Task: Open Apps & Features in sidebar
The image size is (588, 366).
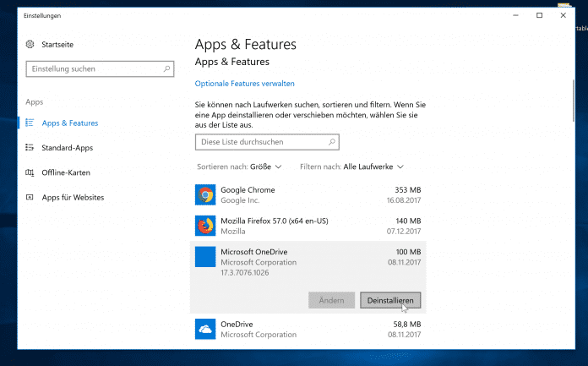Action: point(70,123)
